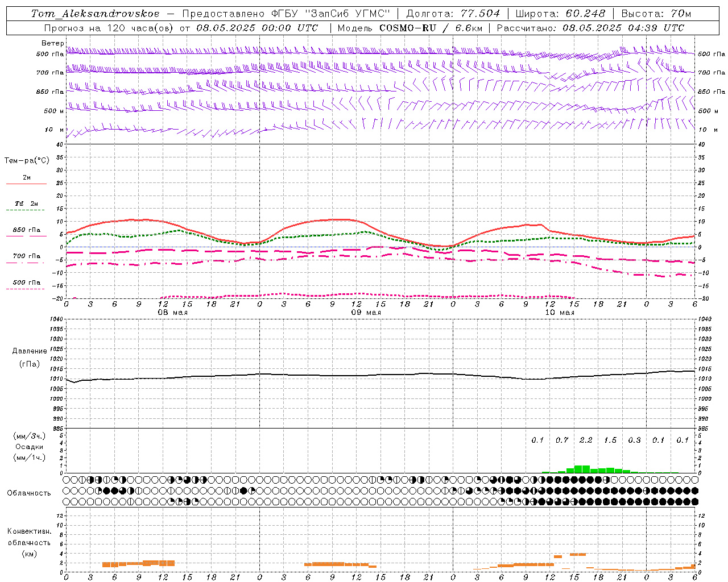Click the Осадки precipitation label
The image size is (728, 582).
29,447
